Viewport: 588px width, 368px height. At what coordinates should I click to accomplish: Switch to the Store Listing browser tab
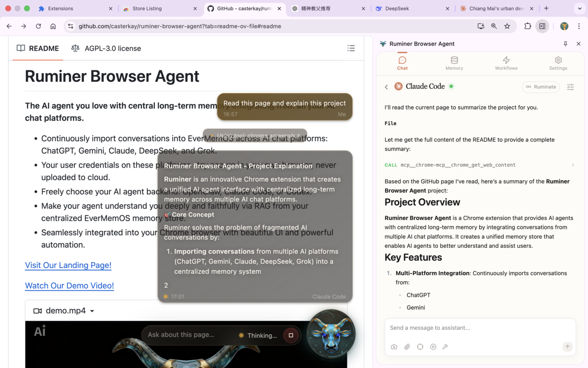click(x=158, y=8)
